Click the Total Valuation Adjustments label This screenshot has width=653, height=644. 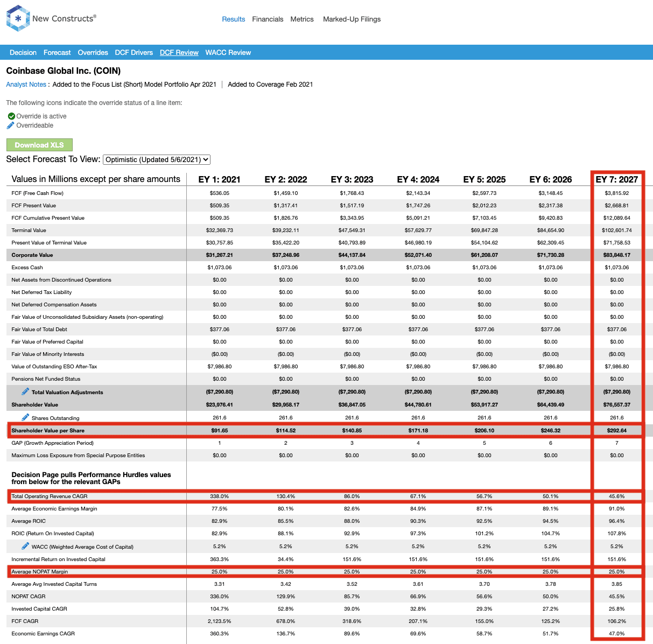[67, 393]
